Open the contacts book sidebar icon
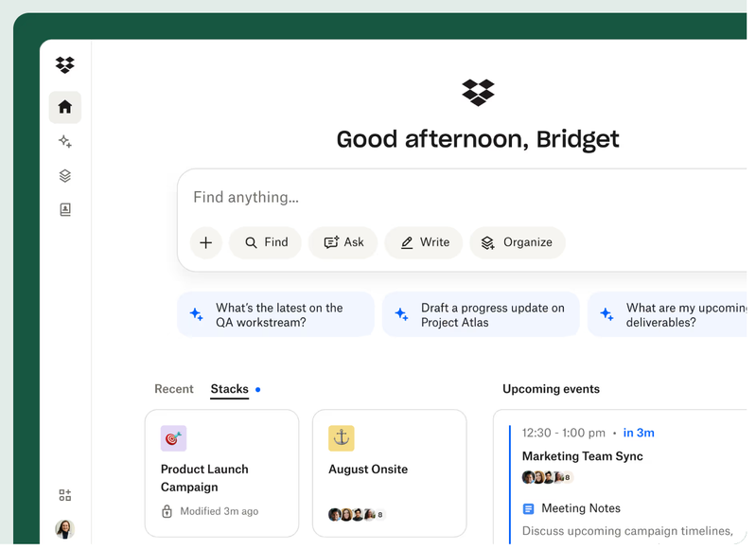This screenshot has height=550, width=756. (x=65, y=209)
